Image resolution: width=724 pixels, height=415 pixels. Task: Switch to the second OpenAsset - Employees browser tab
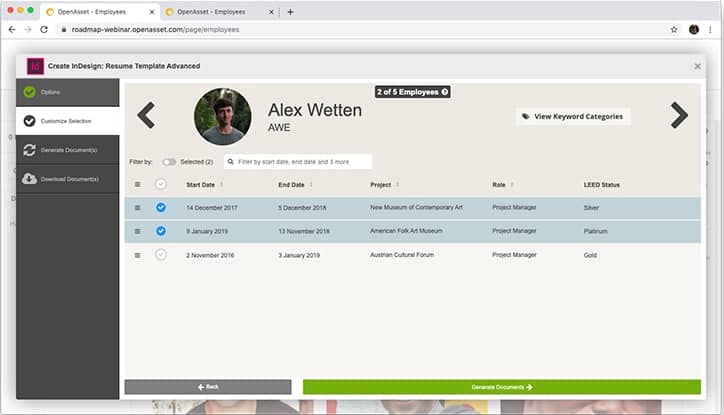(219, 12)
